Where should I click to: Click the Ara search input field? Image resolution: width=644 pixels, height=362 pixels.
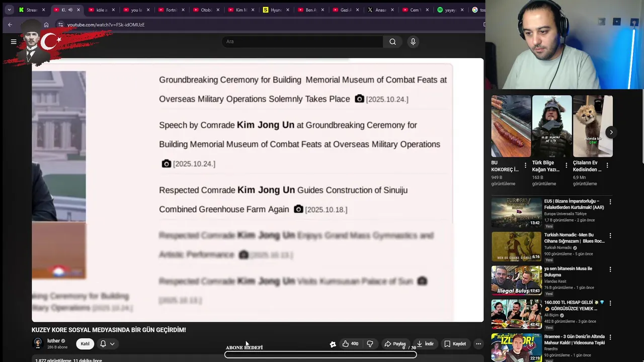click(x=302, y=42)
